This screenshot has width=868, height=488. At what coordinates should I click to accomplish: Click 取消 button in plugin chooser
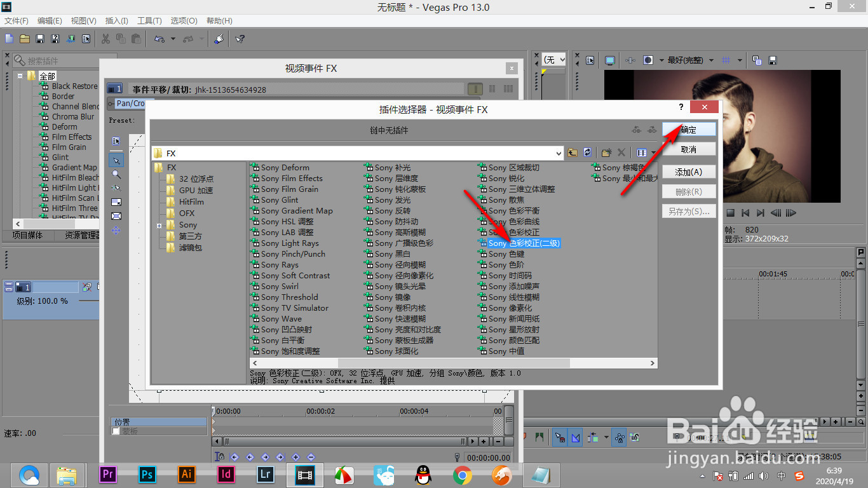[689, 149]
